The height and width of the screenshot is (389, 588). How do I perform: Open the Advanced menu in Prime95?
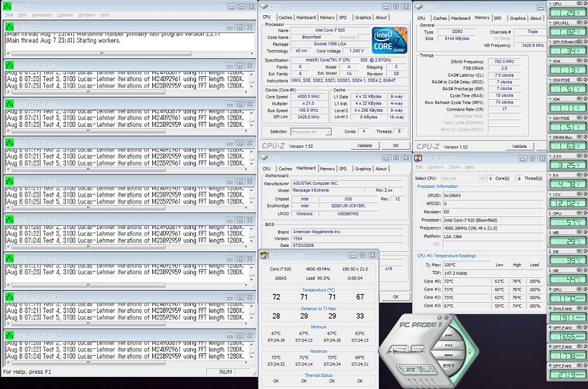42,15
